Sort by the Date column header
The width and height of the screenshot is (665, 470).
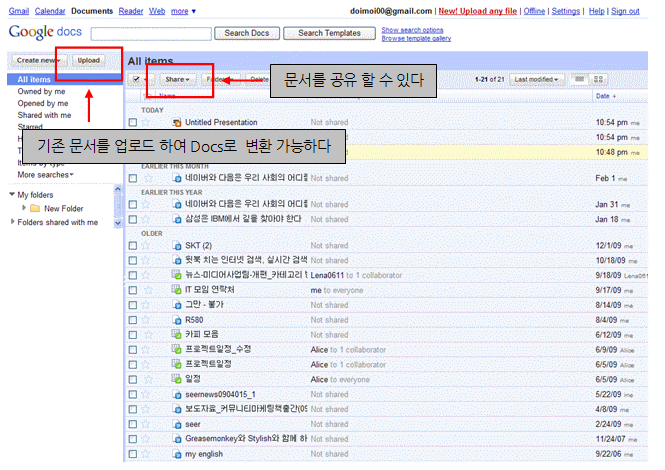(605, 96)
